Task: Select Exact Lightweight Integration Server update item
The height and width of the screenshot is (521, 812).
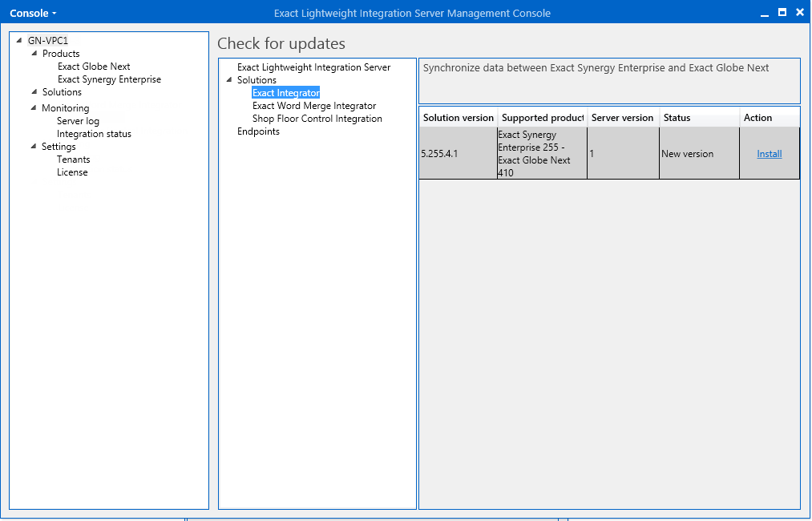Action: (x=314, y=67)
